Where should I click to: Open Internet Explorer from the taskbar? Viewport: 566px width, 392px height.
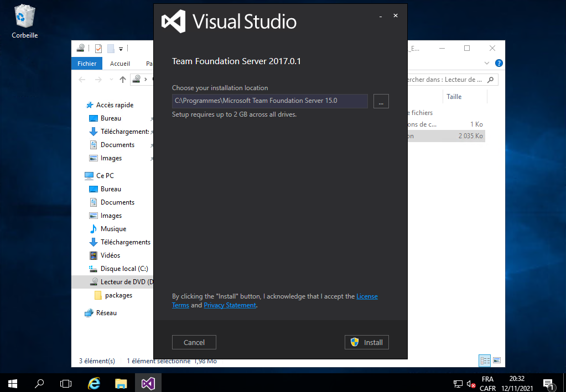pos(95,383)
